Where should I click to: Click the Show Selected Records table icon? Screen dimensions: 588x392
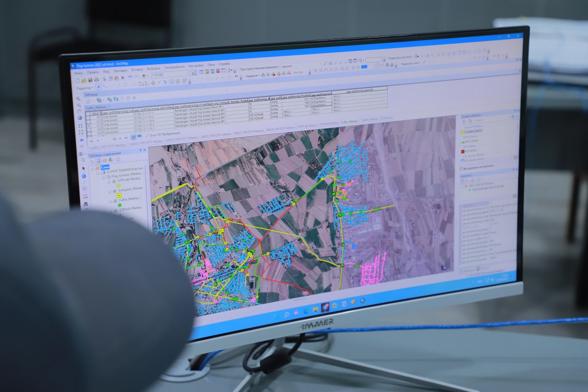pyautogui.click(x=139, y=136)
